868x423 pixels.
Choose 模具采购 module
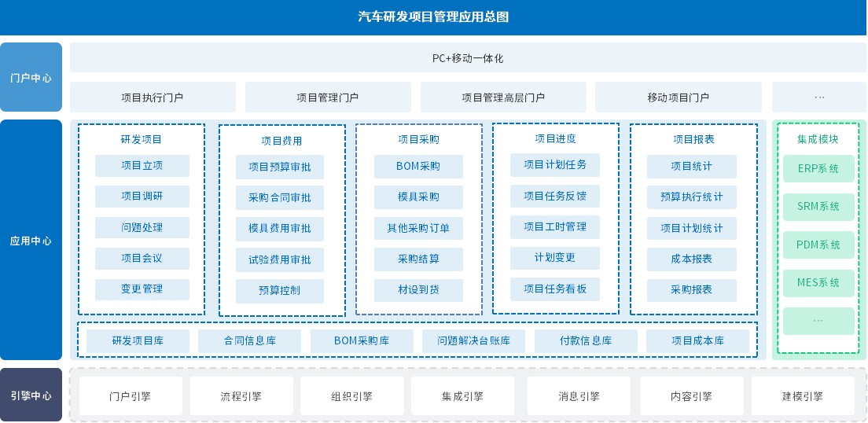418,197
